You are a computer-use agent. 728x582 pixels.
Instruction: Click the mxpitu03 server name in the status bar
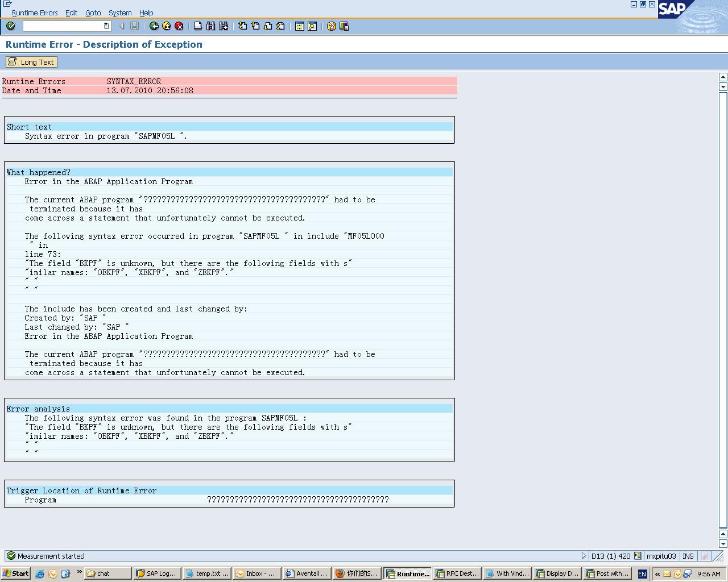point(661,556)
